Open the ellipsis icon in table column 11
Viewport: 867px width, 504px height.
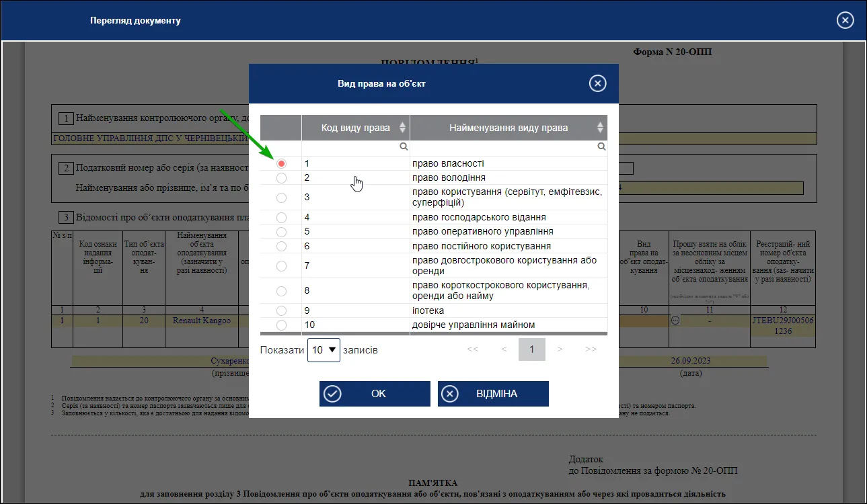tap(675, 321)
